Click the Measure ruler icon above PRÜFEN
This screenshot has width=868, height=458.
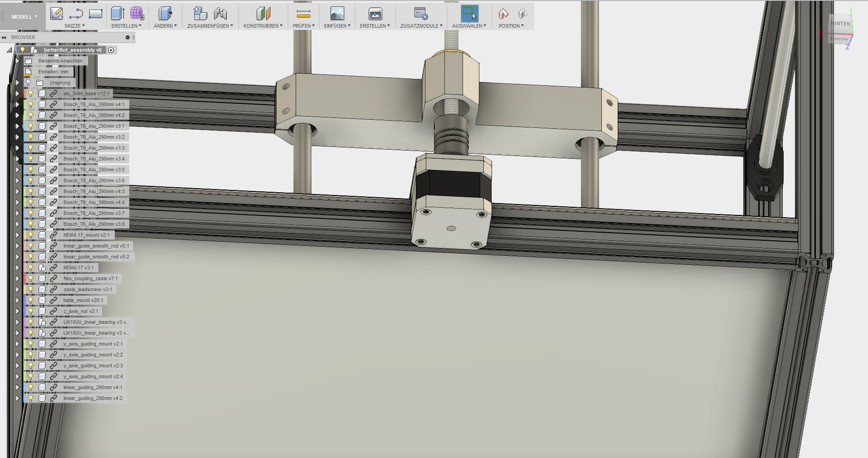303,14
